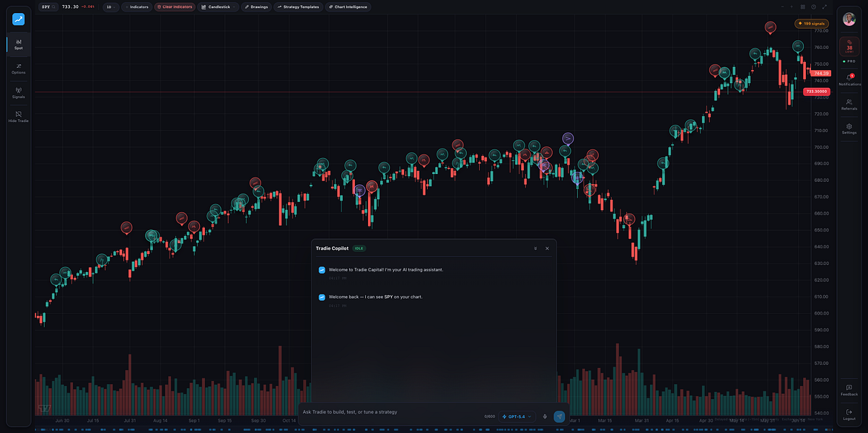
Task: Open the GPT-5.4 model selector
Action: pyautogui.click(x=517, y=416)
